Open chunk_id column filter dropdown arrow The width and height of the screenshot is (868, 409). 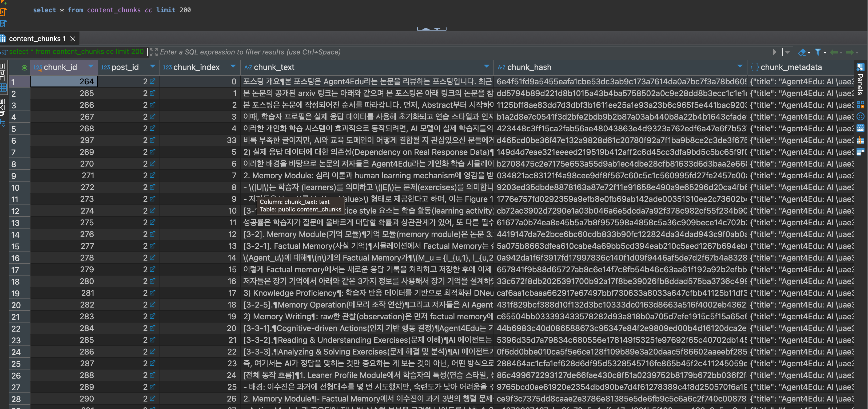click(x=90, y=66)
